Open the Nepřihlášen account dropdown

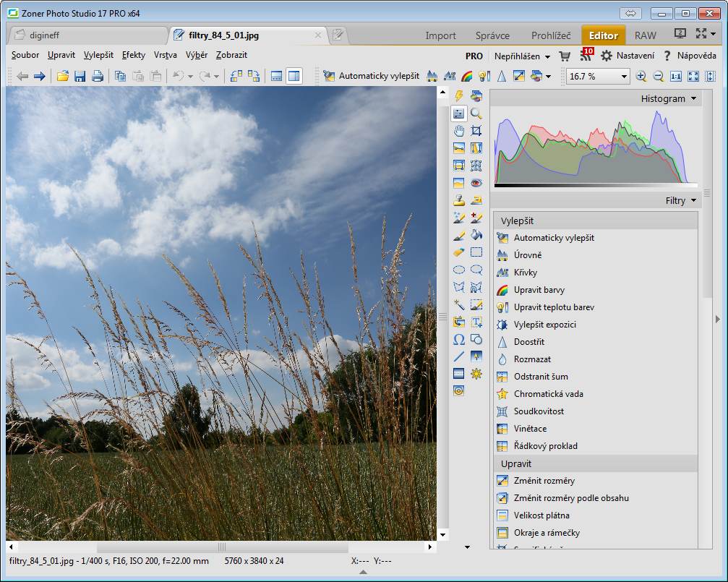pos(522,56)
